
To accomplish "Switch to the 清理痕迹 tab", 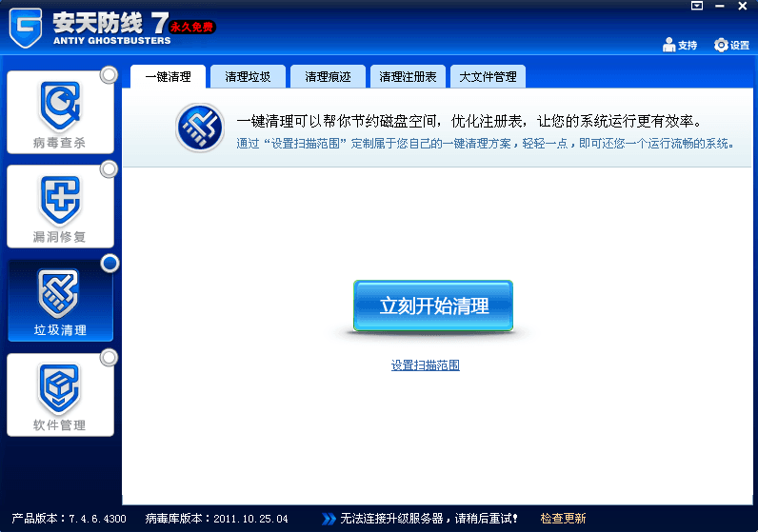I will pos(328,77).
